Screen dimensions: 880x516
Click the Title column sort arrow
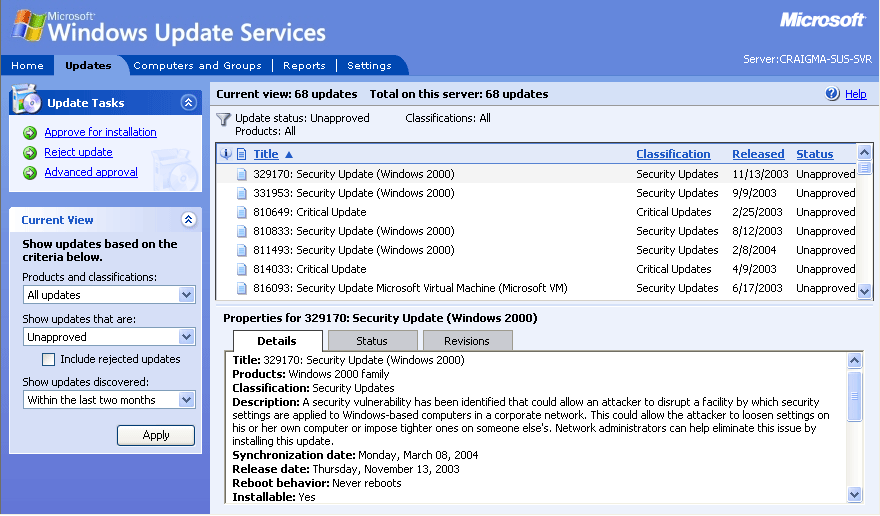pyautogui.click(x=289, y=154)
